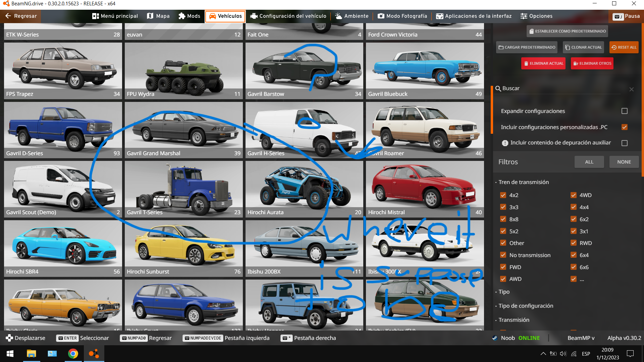
Task: Click the RESET ALL button
Action: [x=624, y=47]
